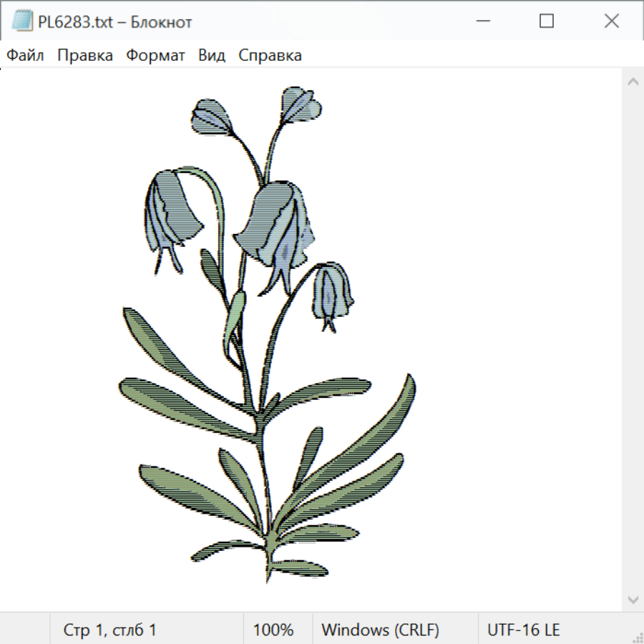Viewport: 644px width, 644px height.
Task: Open the Правка menu
Action: pos(85,55)
